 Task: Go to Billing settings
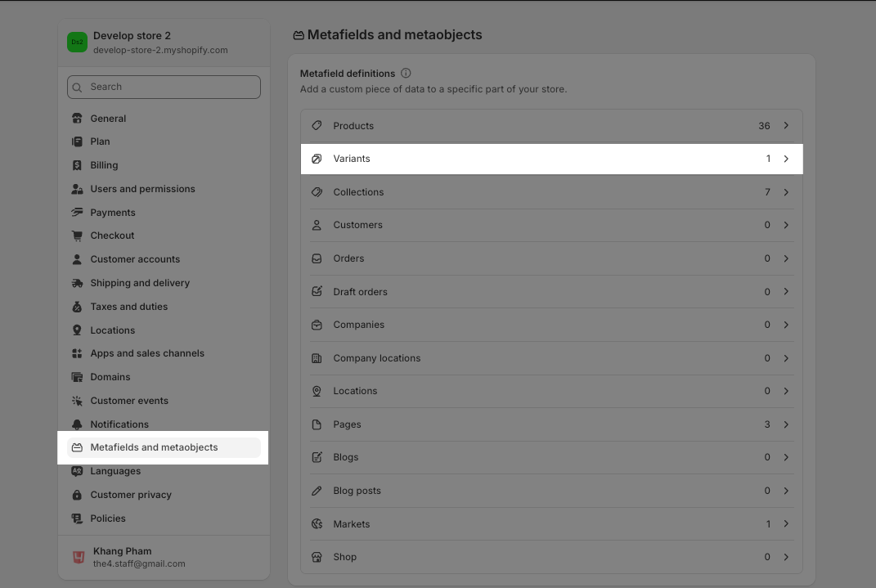pos(104,165)
